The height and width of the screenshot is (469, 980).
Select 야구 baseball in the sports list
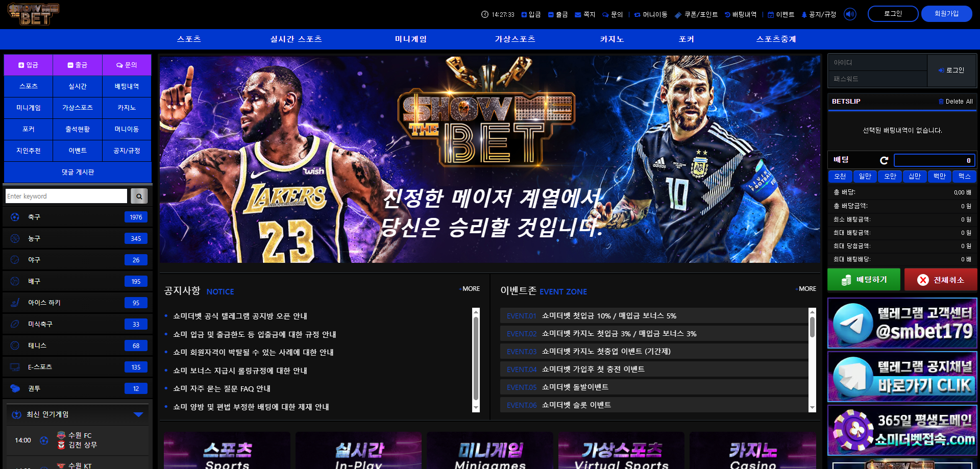(78, 260)
